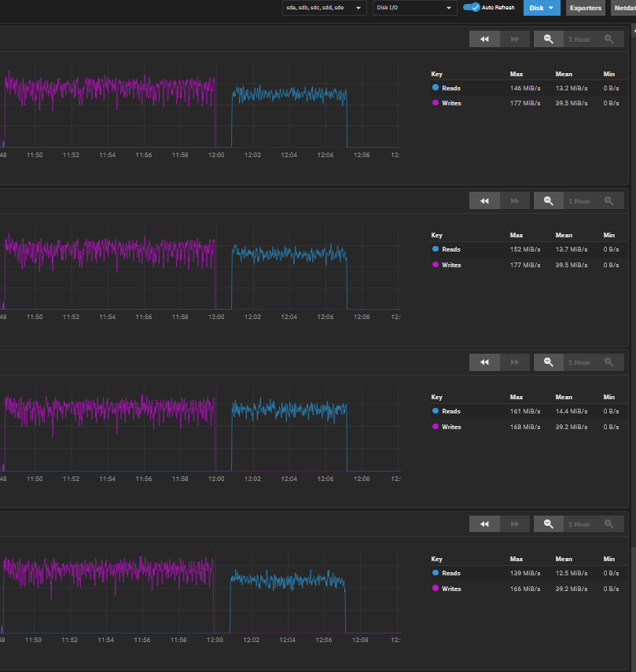
Task: Open the sda, sdb, sdc devices dropdown
Action: pos(324,8)
